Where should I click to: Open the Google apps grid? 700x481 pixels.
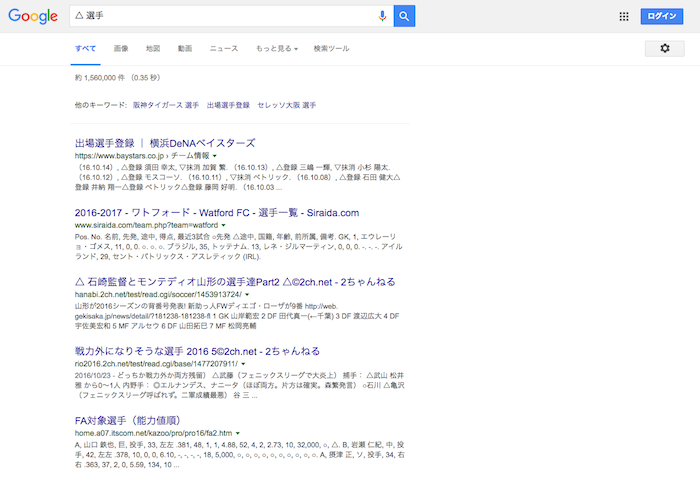point(624,16)
